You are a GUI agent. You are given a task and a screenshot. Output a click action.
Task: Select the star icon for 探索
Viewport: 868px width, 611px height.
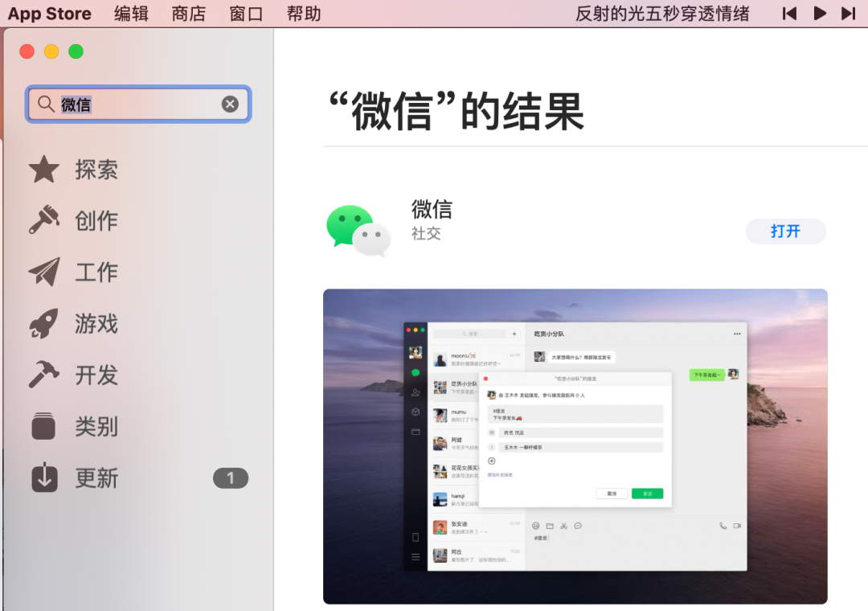click(44, 169)
